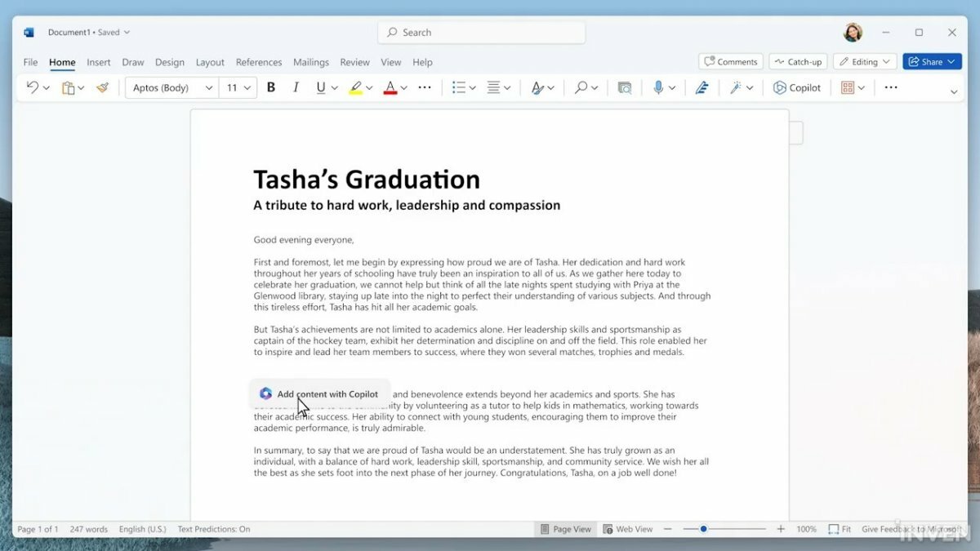Open the Editor pen icon
Viewport: 980px width, 551px height.
coord(702,87)
